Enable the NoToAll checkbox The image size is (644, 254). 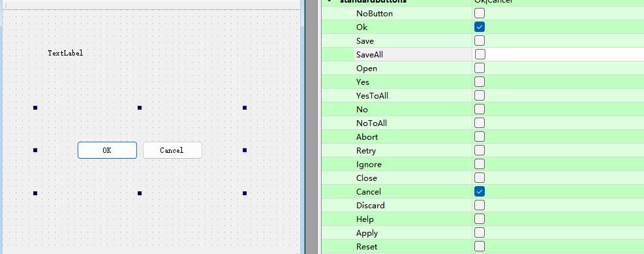[x=480, y=123]
